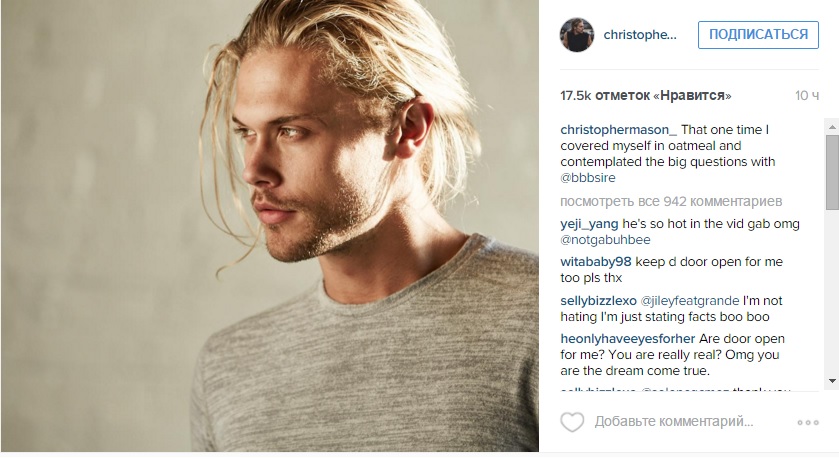Click the heart like icon
839x460 pixels.
(572, 422)
